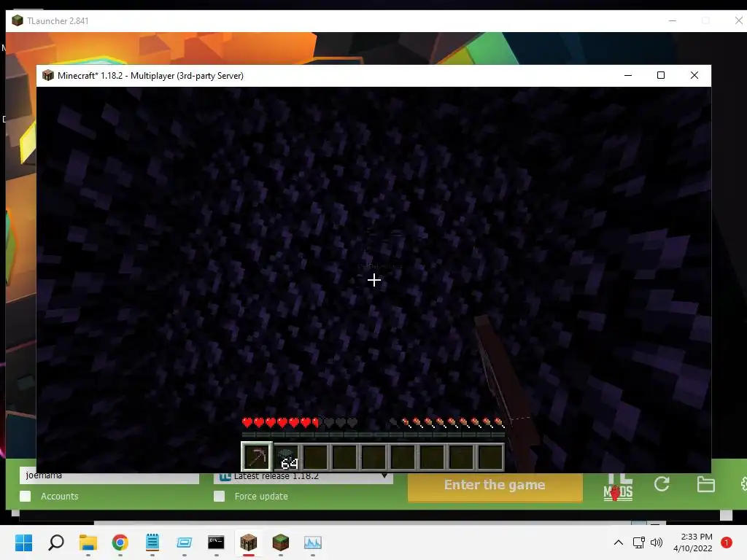Expand the Latest release 1.18.2 version dropdown
The image size is (747, 560).
pyautogui.click(x=303, y=477)
